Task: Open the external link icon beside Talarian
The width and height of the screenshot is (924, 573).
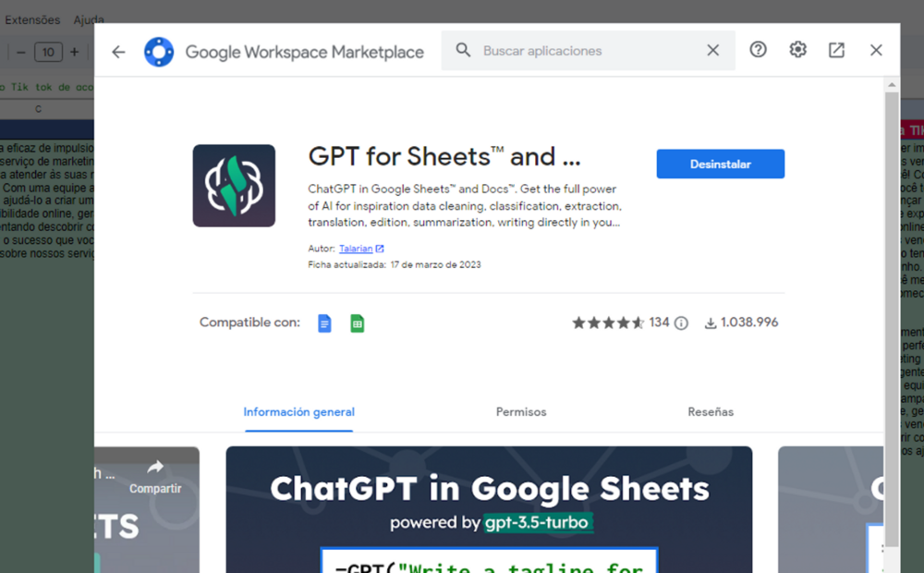Action: 380,249
